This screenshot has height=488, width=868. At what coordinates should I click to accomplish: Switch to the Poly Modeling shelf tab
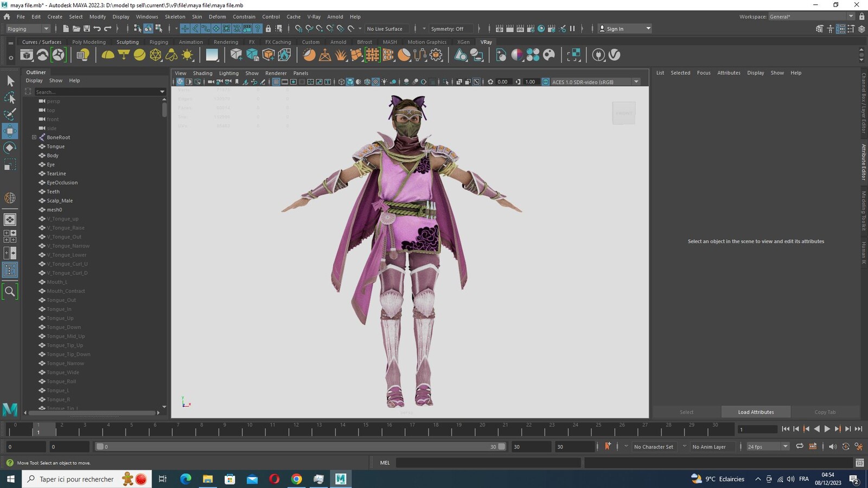(x=89, y=42)
